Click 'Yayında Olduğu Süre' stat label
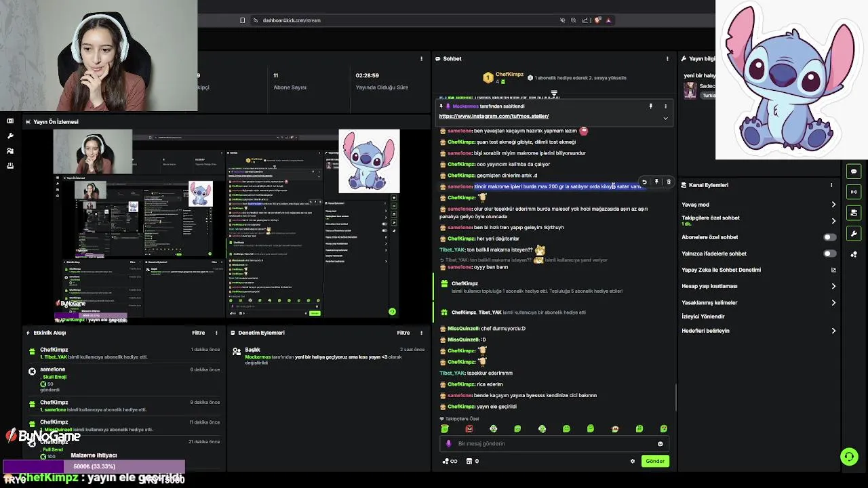The image size is (868, 488). [x=382, y=87]
